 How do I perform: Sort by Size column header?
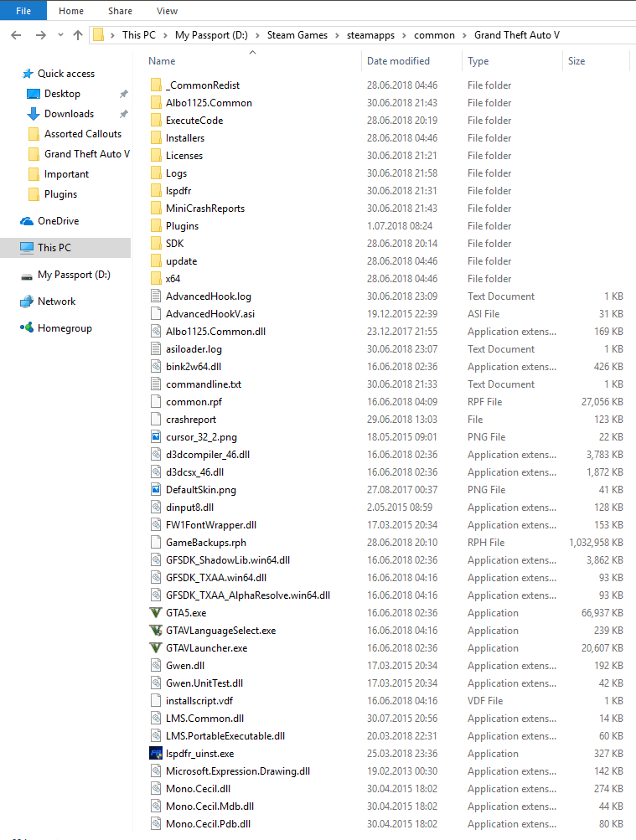coord(577,61)
